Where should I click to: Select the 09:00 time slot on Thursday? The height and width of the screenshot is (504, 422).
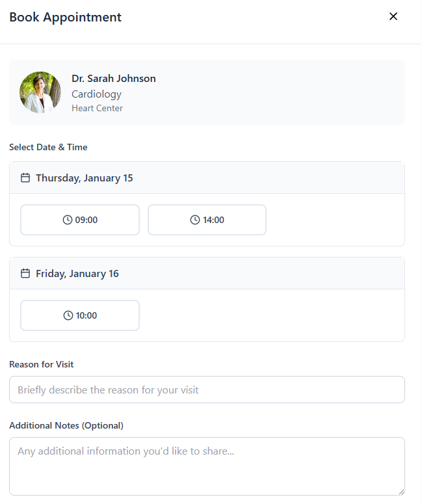point(80,220)
